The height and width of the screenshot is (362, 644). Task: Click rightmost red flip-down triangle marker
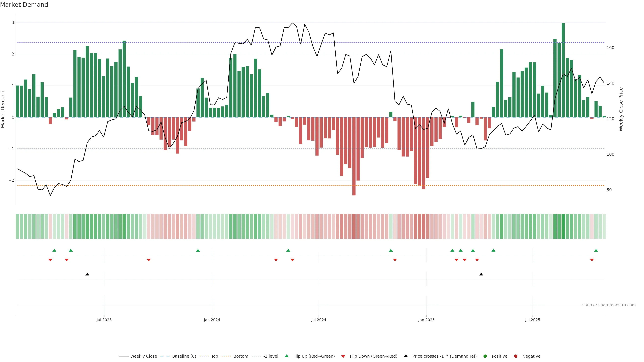pos(592,260)
